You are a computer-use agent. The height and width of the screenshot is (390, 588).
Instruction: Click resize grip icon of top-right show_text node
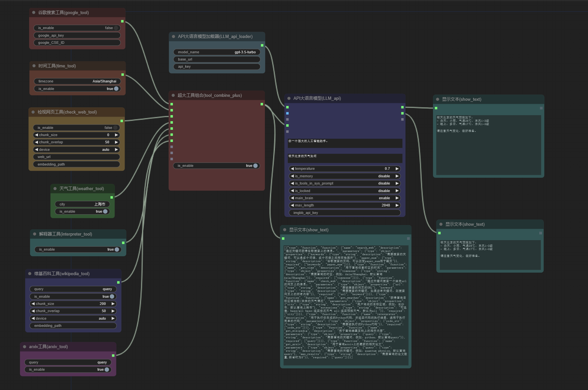[541, 108]
